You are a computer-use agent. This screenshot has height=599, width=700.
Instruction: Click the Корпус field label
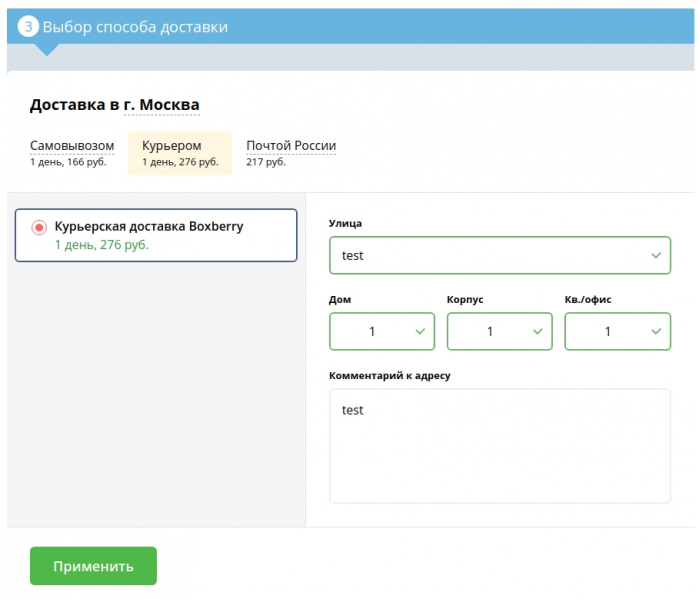point(465,300)
